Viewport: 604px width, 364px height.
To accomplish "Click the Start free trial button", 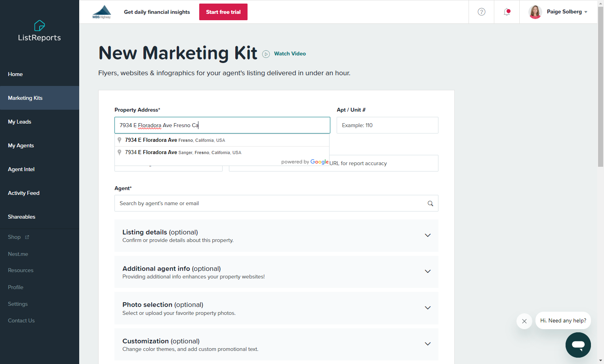I will (223, 12).
